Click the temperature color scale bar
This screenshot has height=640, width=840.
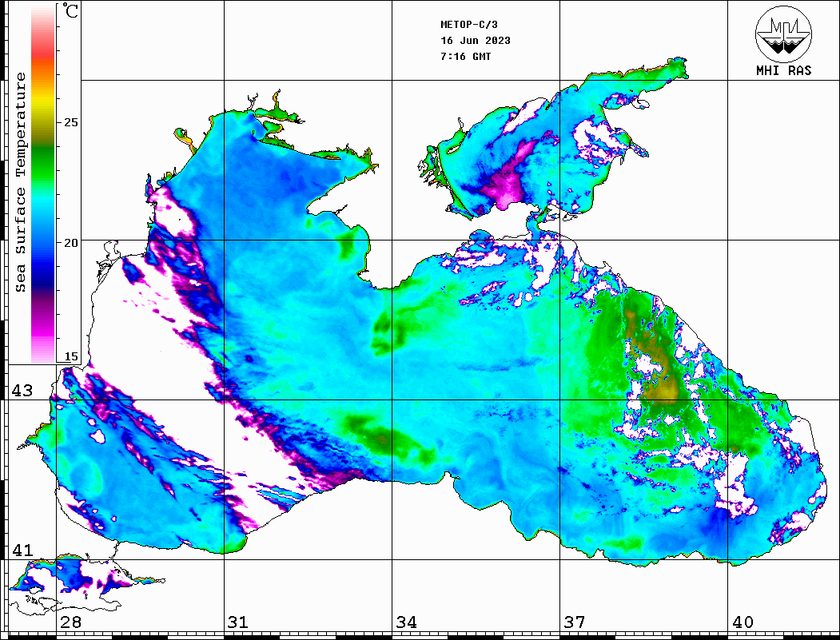coord(43,183)
